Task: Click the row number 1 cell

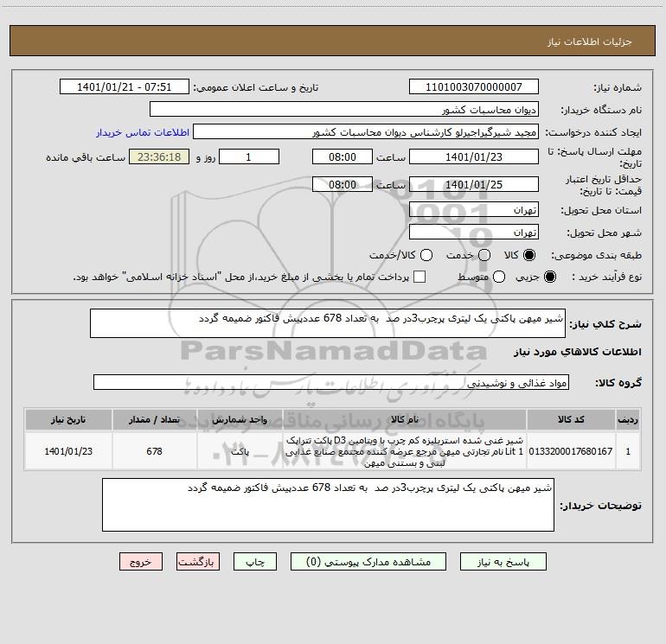Action: click(x=628, y=451)
